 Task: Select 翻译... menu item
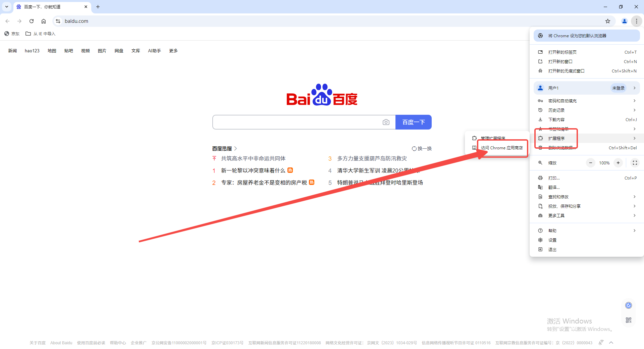587,187
